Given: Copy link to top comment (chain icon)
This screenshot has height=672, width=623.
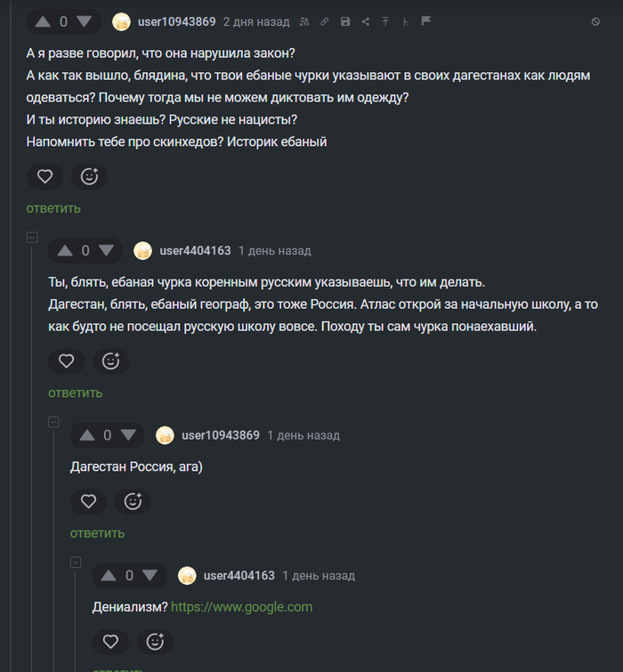Looking at the screenshot, I should (x=325, y=21).
